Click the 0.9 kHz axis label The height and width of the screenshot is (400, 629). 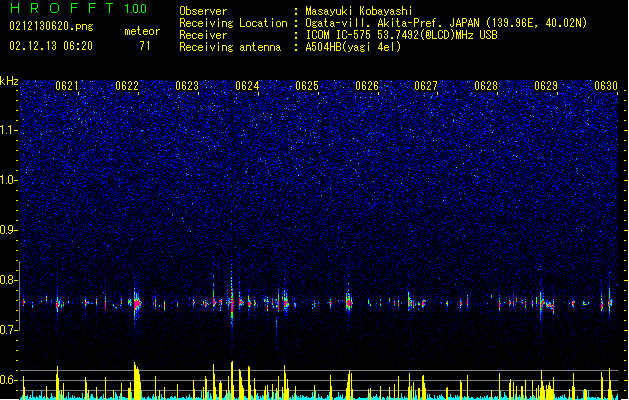pos(9,230)
